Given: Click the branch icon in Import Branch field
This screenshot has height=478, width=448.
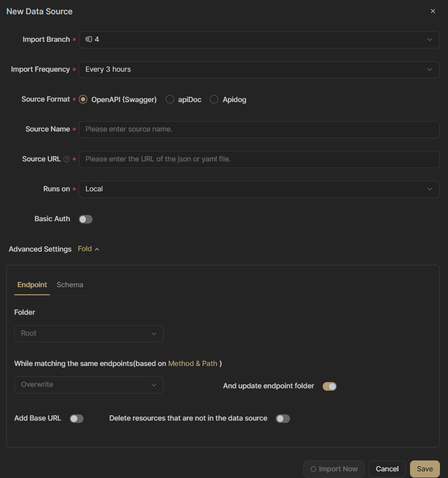Looking at the screenshot, I should click(x=89, y=39).
